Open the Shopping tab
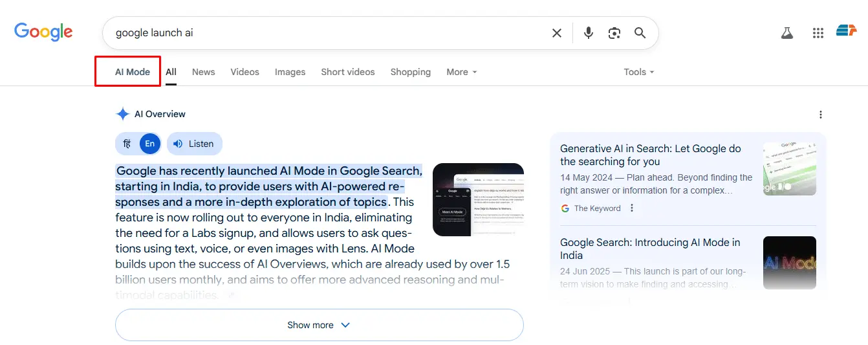This screenshot has height=345, width=868. [x=411, y=72]
